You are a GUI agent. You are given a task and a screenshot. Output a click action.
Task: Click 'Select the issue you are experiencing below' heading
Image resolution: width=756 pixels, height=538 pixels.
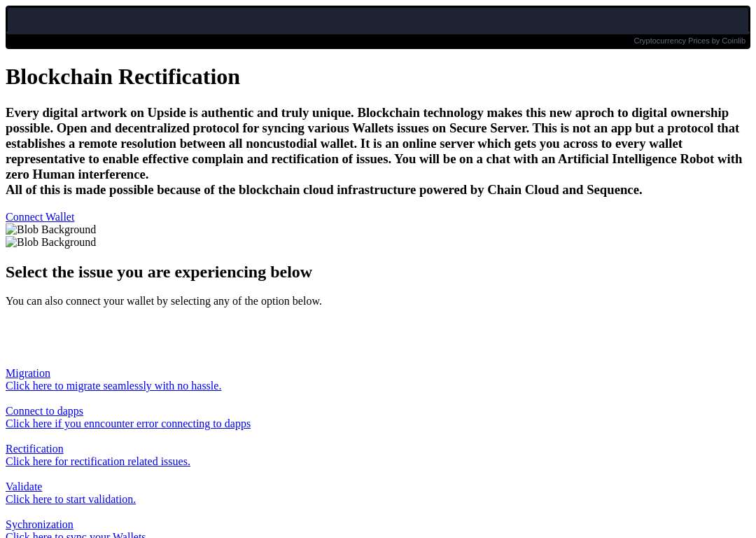(159, 272)
